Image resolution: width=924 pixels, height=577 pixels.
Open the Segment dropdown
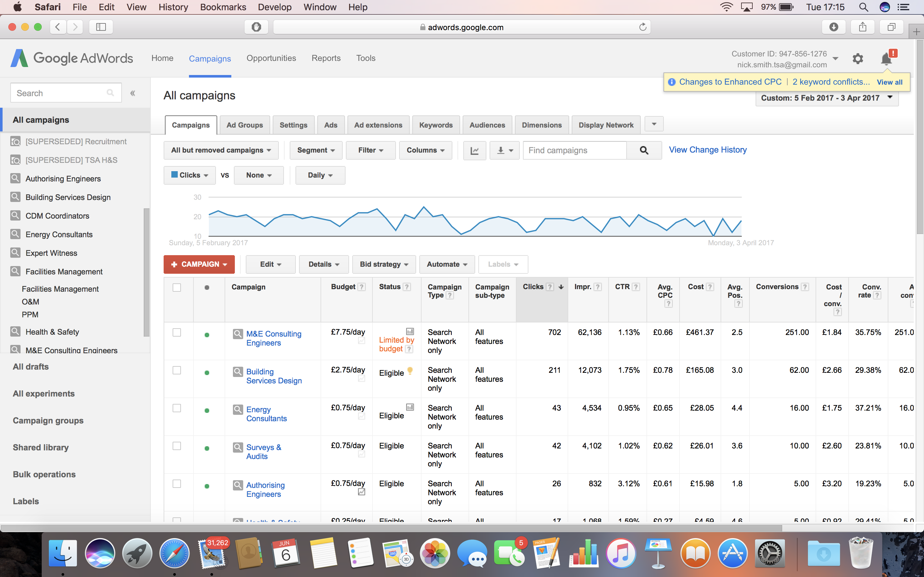pyautogui.click(x=316, y=150)
